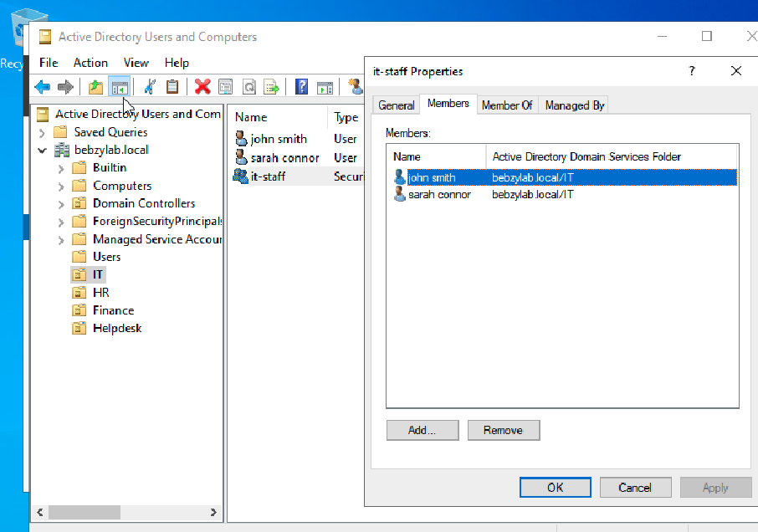Click the Export List toolbar icon
Viewport: 758px width, 532px height.
coord(272,87)
